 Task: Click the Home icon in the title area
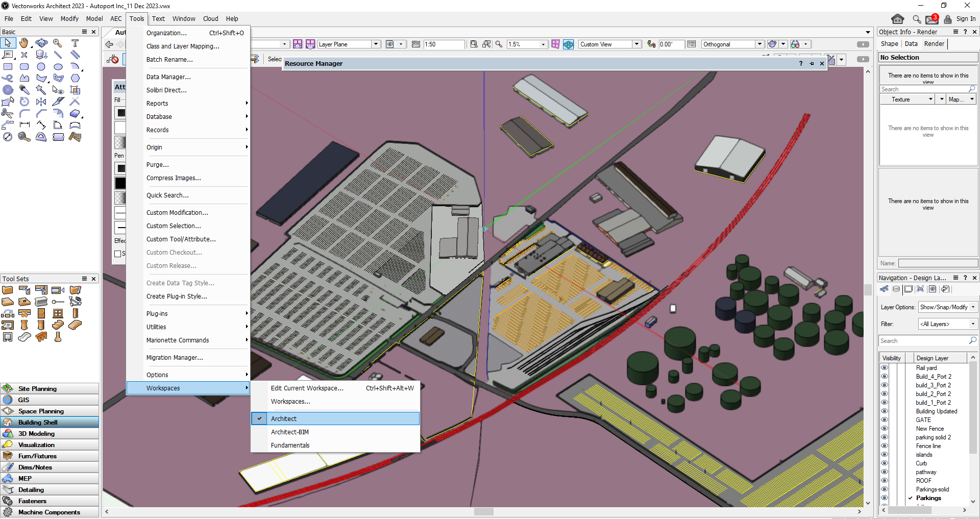(897, 19)
